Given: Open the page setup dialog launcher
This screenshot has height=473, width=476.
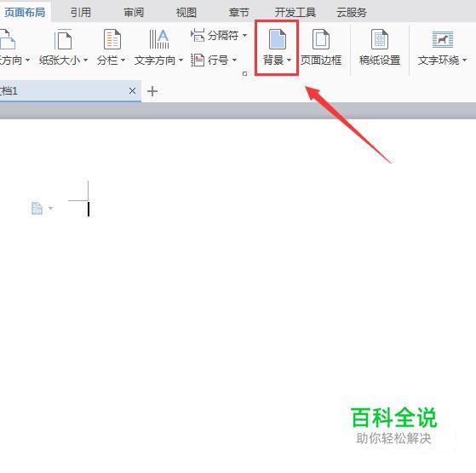Looking at the screenshot, I should (244, 74).
